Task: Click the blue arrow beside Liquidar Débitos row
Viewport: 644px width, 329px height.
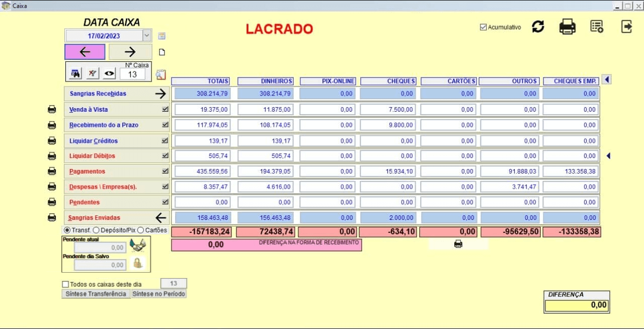Action: click(x=608, y=156)
